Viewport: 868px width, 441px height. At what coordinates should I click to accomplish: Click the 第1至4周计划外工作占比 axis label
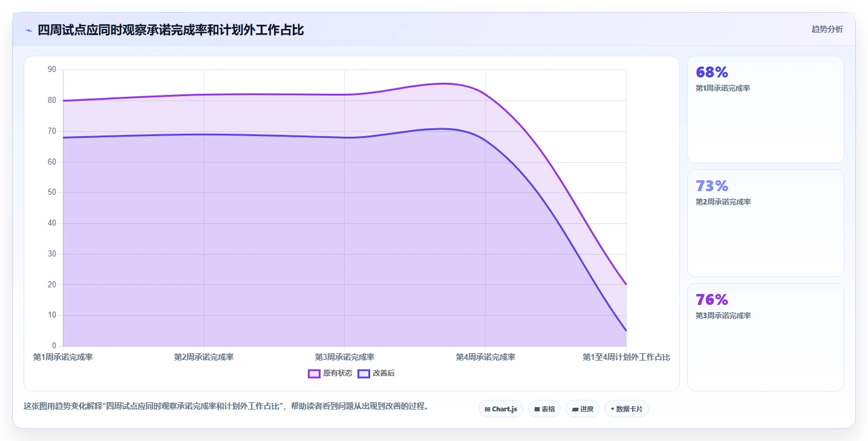click(626, 358)
